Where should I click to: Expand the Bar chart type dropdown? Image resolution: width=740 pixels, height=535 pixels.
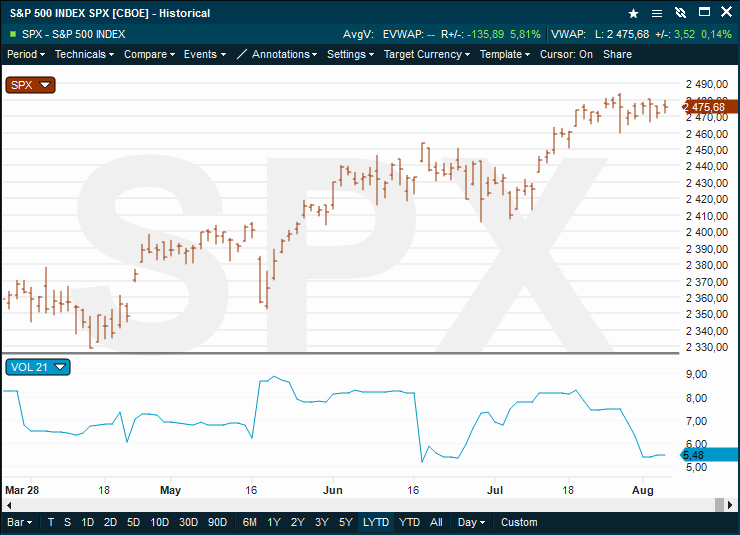pyautogui.click(x=19, y=522)
